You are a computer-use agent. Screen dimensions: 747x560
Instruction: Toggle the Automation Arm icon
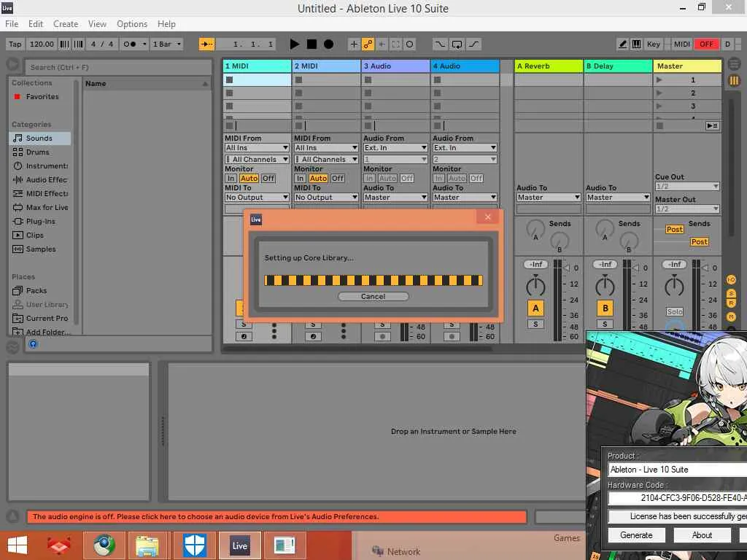coord(368,44)
